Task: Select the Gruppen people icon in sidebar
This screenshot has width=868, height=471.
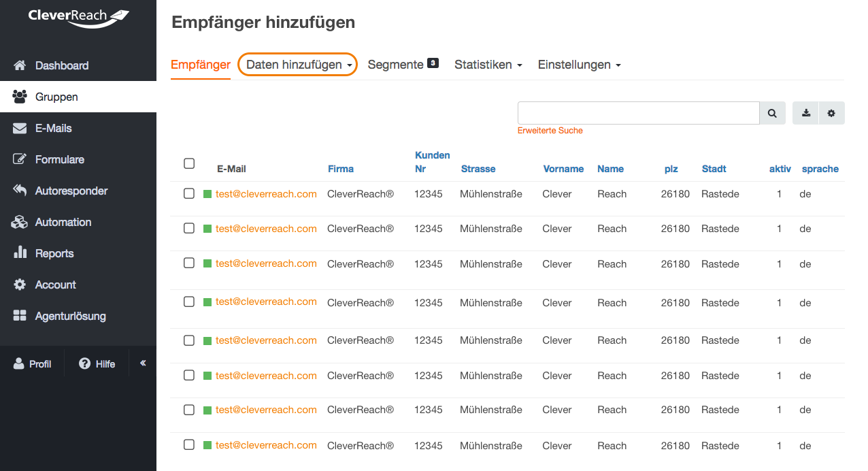Action: click(x=20, y=97)
